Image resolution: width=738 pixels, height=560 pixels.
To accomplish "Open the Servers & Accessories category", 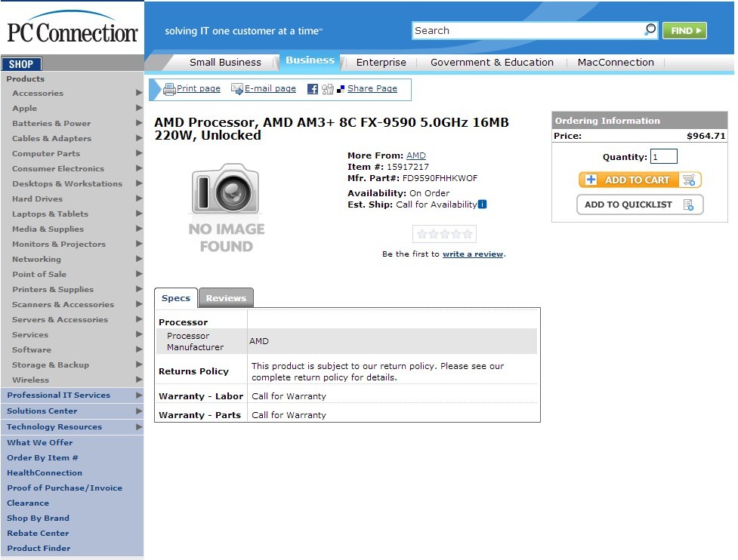I will pos(60,319).
